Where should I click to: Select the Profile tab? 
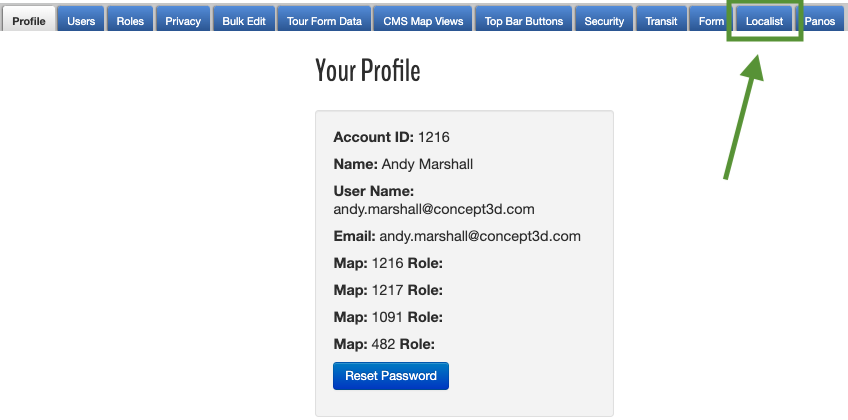[x=29, y=19]
